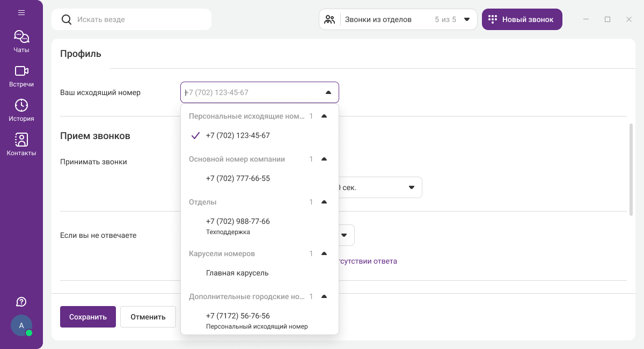
Task: Click the user avatar with letter A
Action: pos(21,325)
